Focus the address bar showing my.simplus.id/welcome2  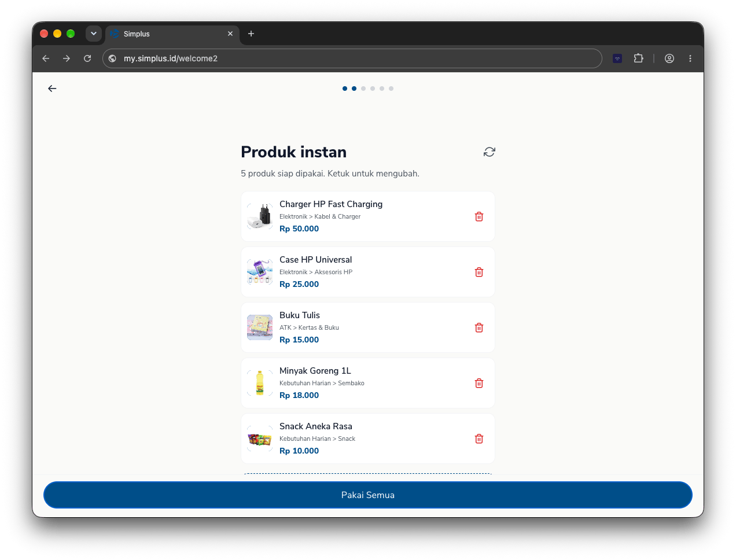352,58
